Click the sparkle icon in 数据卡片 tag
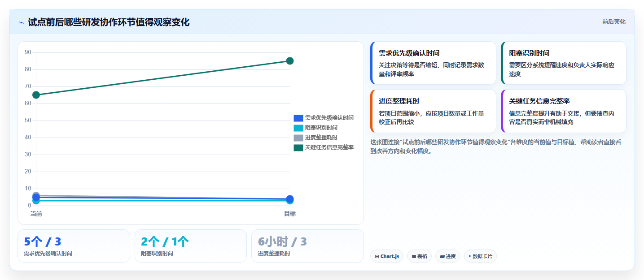This screenshot has width=644, height=280. click(x=470, y=256)
